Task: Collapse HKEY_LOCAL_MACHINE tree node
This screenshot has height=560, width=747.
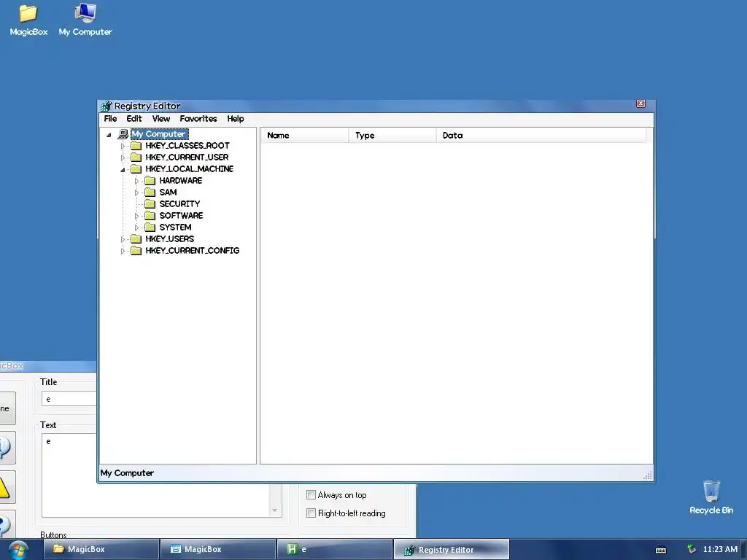Action: 123,169
